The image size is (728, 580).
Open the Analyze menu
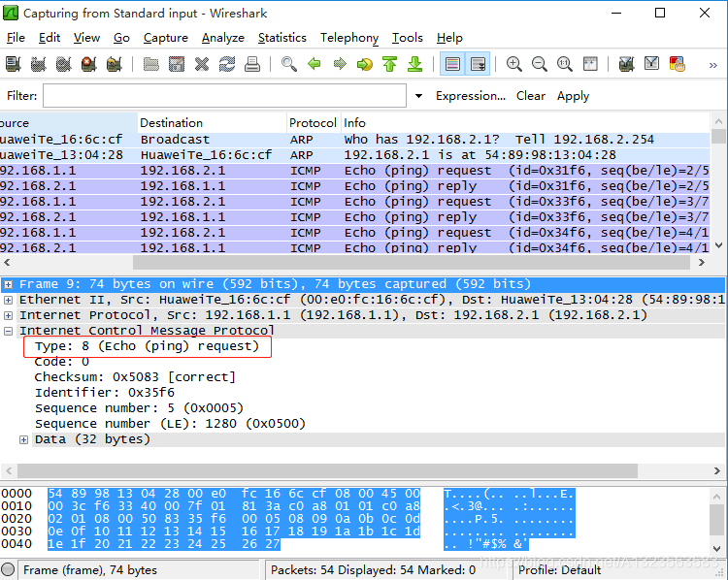[223, 38]
